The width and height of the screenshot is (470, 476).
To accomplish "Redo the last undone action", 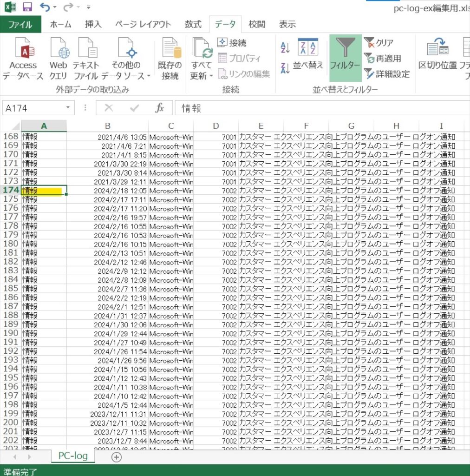I will 68,7.
